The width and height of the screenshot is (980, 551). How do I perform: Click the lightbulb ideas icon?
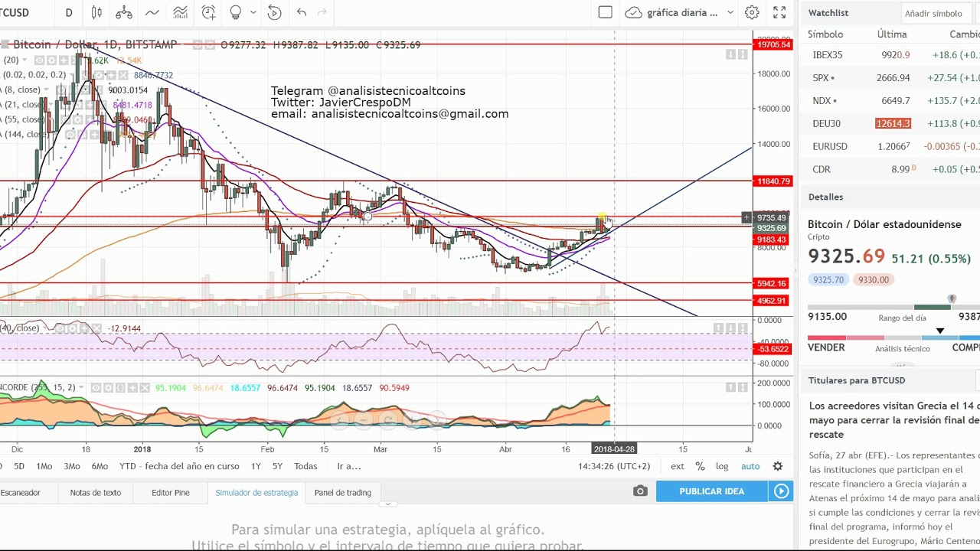pyautogui.click(x=236, y=12)
